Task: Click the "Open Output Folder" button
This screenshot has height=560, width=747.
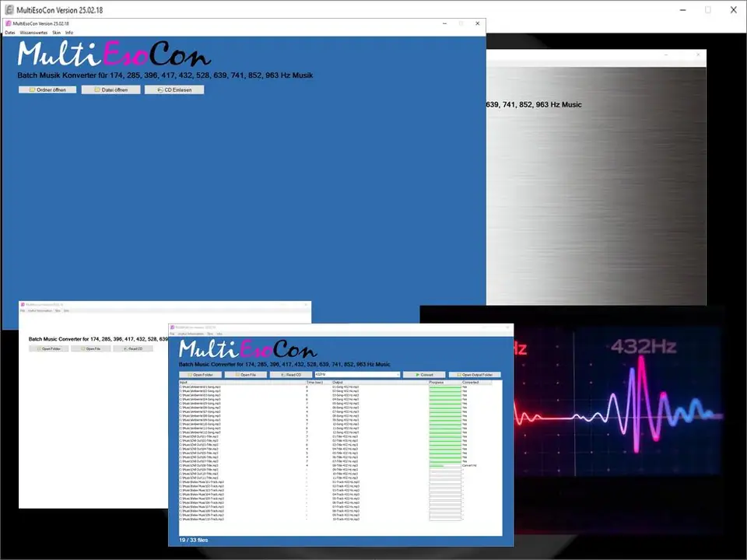Action: pyautogui.click(x=476, y=374)
